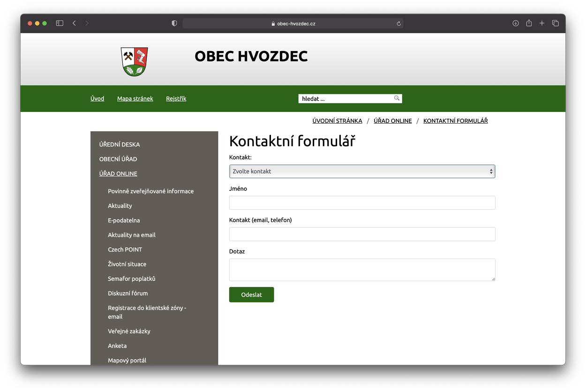Click the Jméno text field
Viewport: 586px width, 392px height.
362,203
